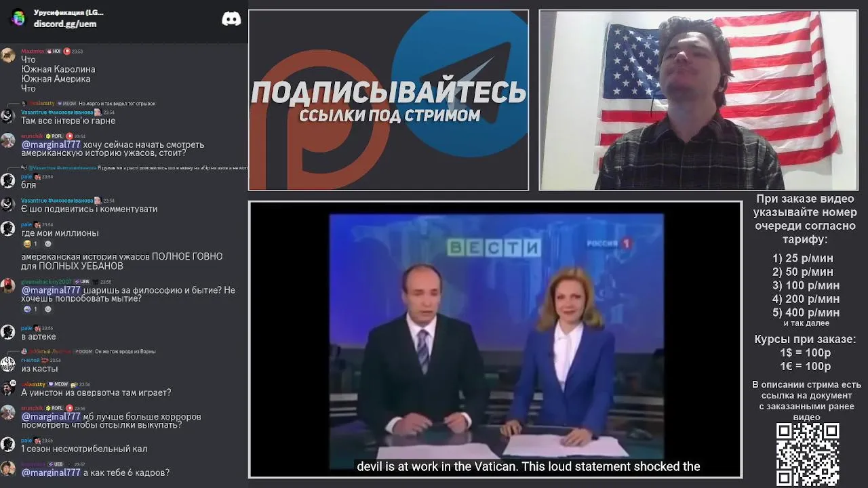Click pale's avatar beside 'где мои миллионы'
This screenshot has width=868, height=488.
pyautogui.click(x=8, y=228)
